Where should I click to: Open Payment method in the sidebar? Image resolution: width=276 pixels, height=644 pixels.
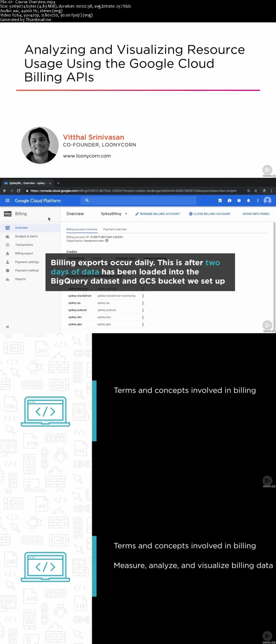pos(30,270)
